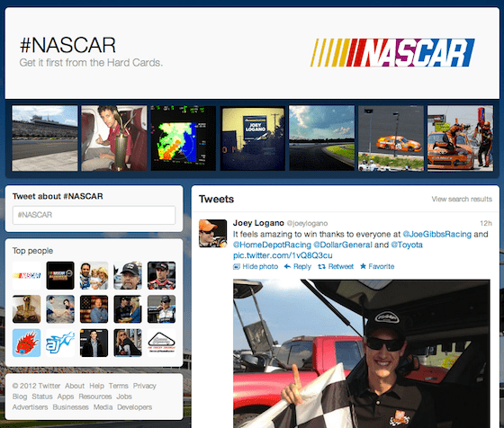Click the About link in the footer

click(75, 386)
